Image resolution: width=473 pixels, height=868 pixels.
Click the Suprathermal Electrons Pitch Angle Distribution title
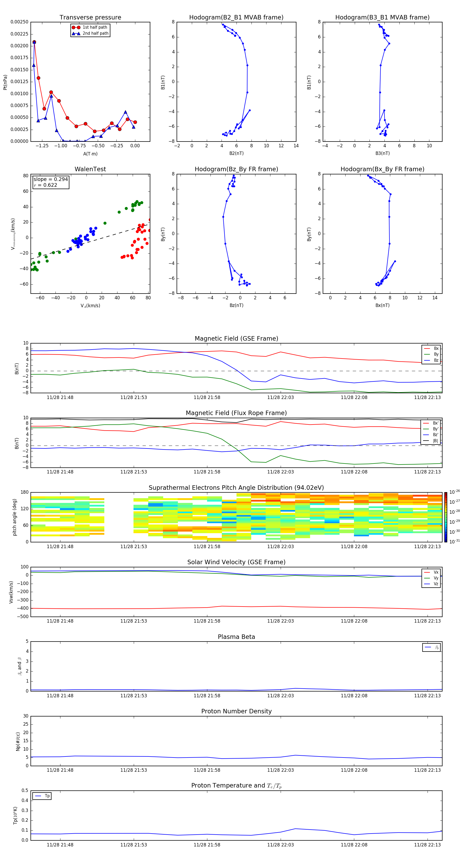coord(236,488)
